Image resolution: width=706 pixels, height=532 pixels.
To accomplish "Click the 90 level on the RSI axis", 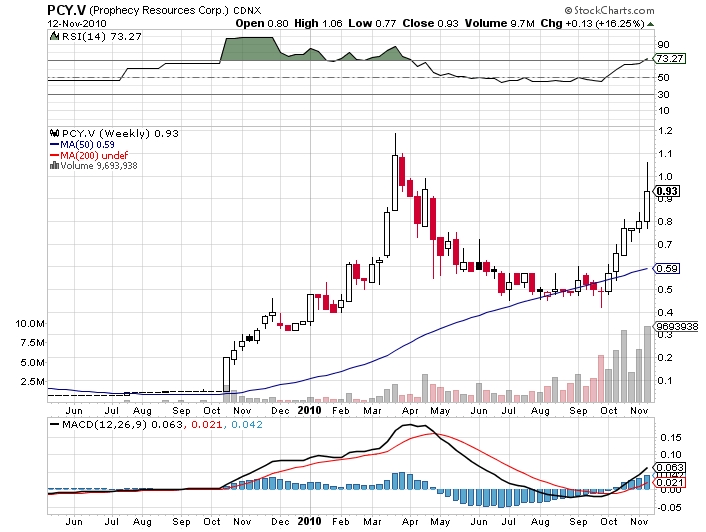I will coord(663,45).
